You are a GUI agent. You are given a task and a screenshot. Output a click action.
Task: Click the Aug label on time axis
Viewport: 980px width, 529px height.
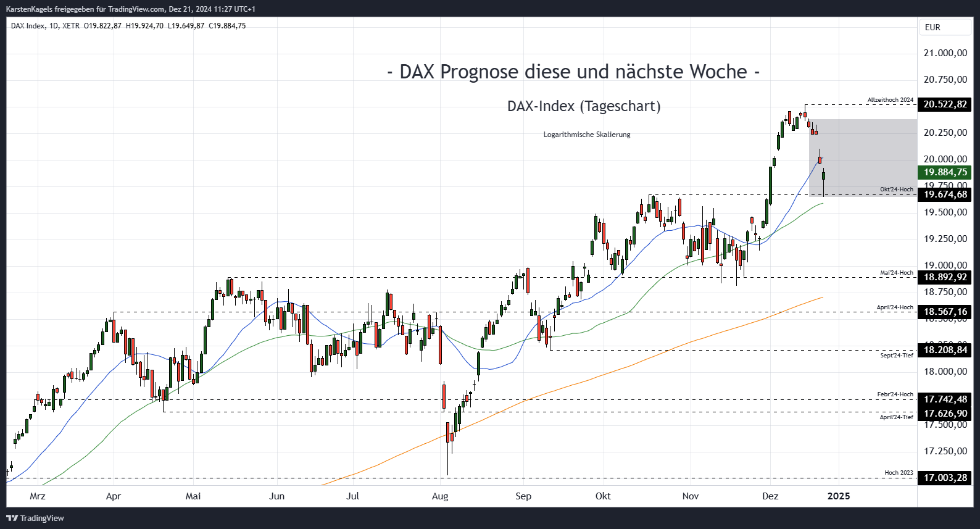pyautogui.click(x=440, y=496)
